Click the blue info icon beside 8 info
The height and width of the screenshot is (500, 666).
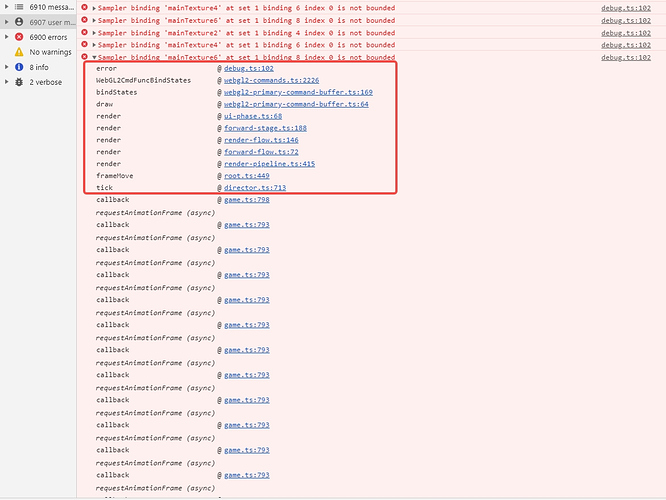point(19,67)
